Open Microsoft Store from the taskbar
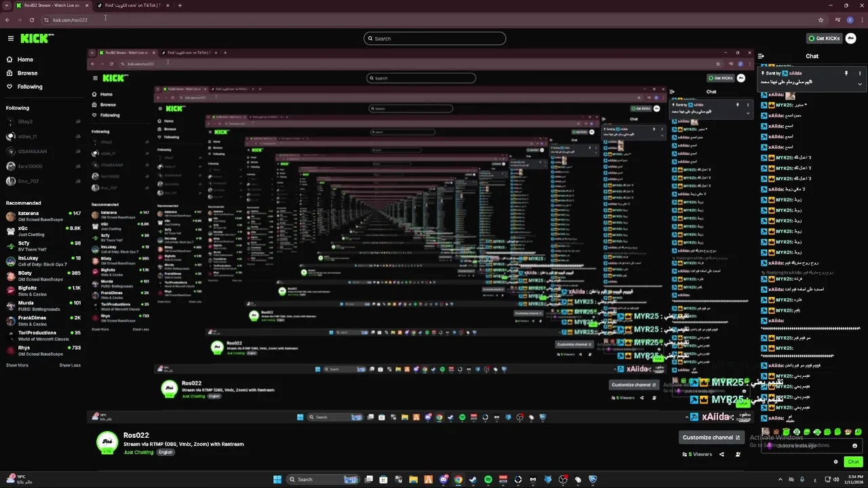The height and width of the screenshot is (488, 868). coord(383,479)
